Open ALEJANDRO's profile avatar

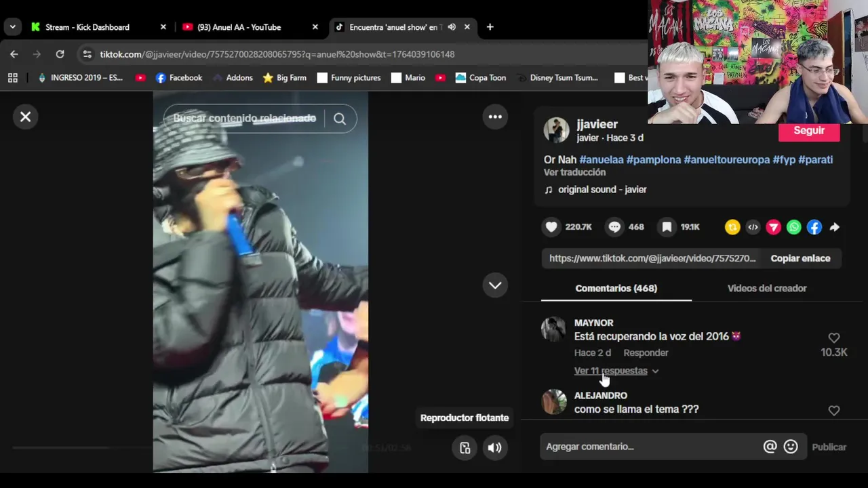point(553,402)
